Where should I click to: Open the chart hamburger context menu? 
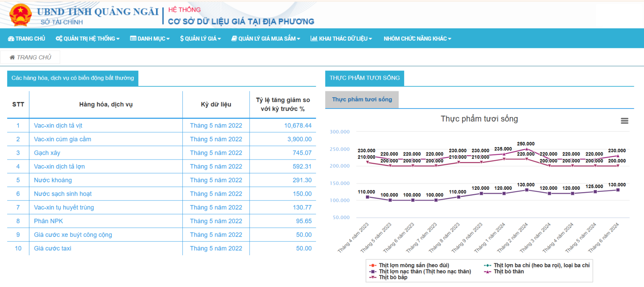point(624,121)
